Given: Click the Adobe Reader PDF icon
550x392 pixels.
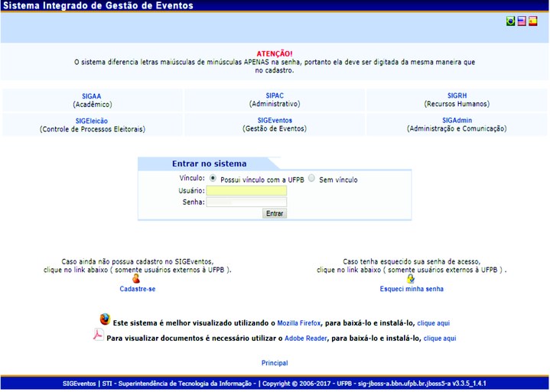Looking at the screenshot, I should point(99,335).
